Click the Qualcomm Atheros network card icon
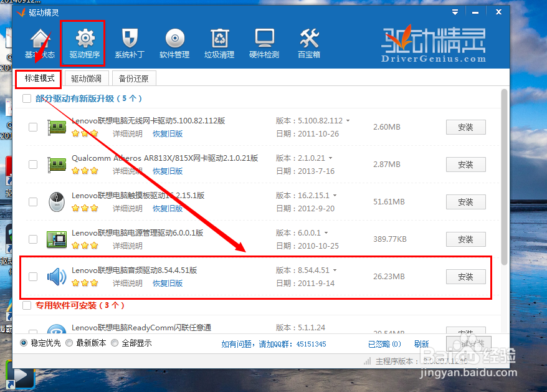Viewport: 547px width, 392px height. pyautogui.click(x=57, y=165)
